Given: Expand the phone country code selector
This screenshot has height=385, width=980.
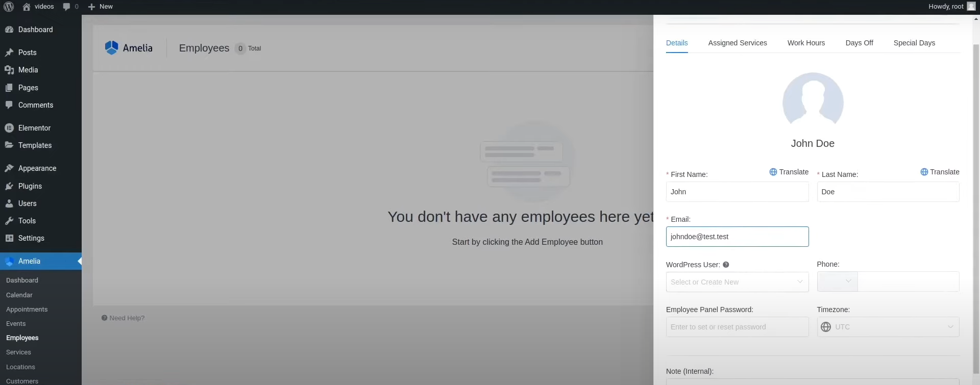Looking at the screenshot, I should pyautogui.click(x=838, y=281).
